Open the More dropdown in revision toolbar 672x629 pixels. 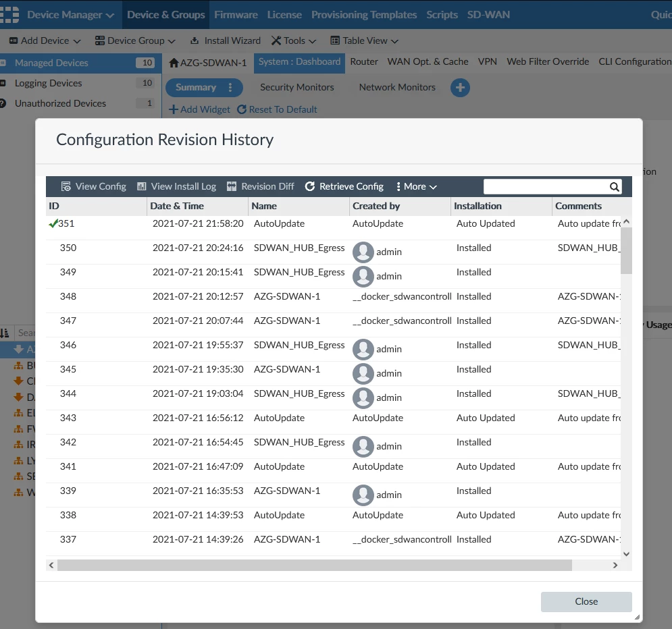tap(416, 187)
